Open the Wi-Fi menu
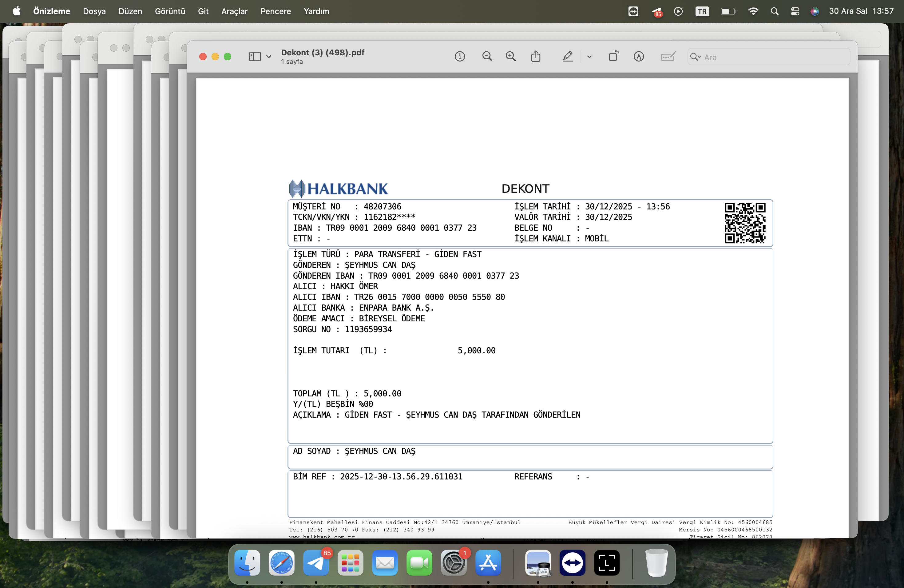 click(753, 11)
